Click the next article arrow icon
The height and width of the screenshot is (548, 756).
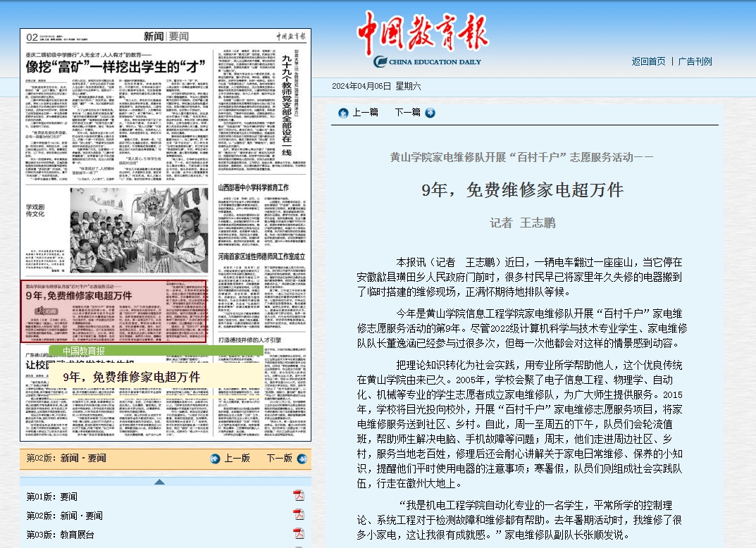(x=430, y=113)
